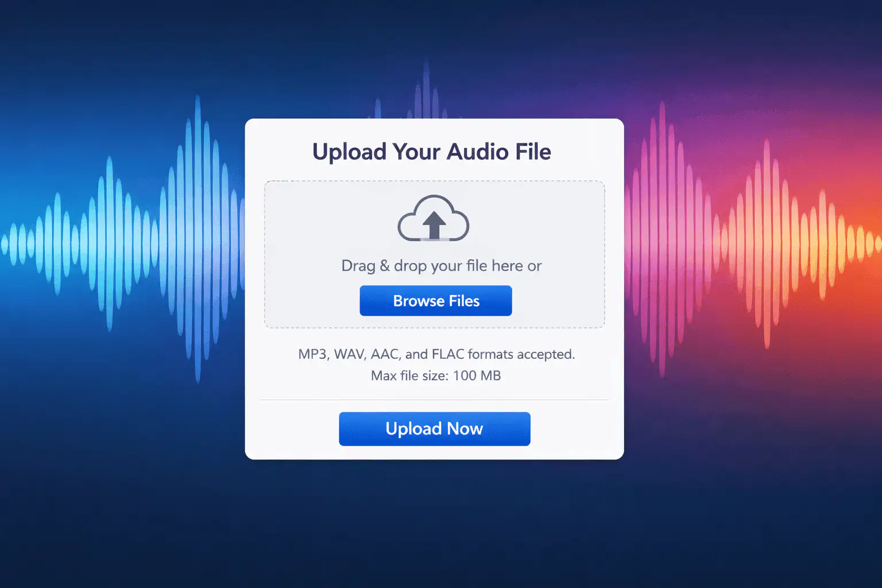Click the 'Max file size: 100 MB' note
The width and height of the screenshot is (882, 588).
(436, 376)
